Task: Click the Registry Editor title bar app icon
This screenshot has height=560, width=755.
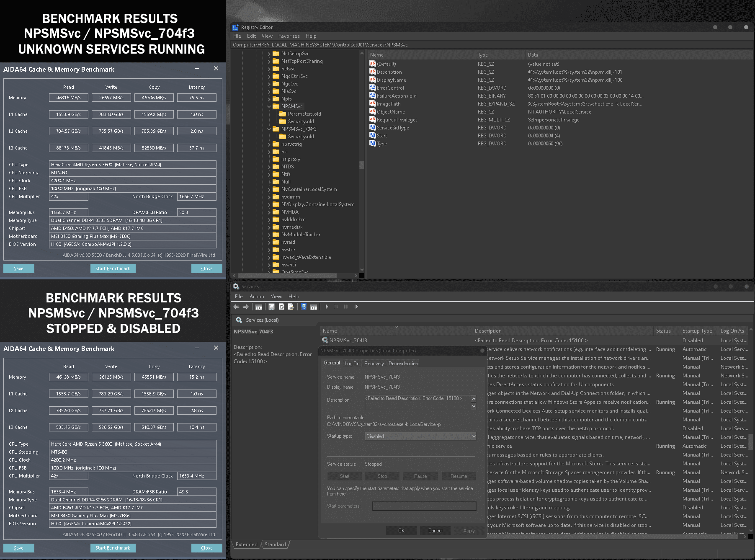Action: (x=235, y=27)
